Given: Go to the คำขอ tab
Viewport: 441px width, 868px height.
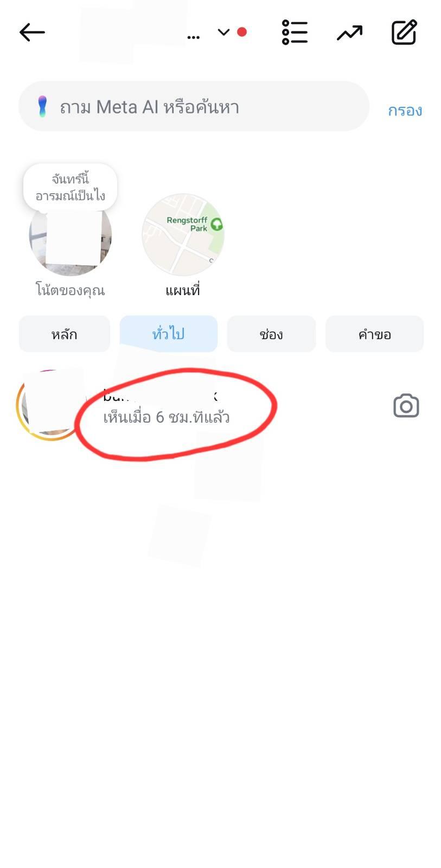Looking at the screenshot, I should (x=374, y=334).
